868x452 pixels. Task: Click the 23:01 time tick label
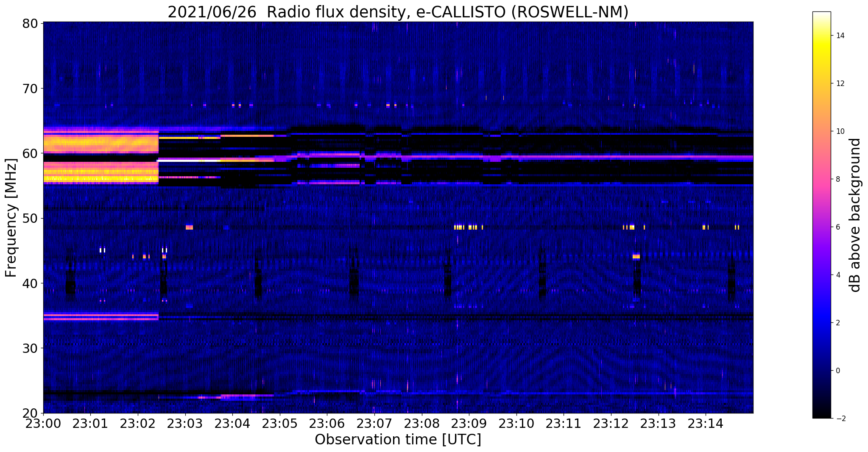[90, 424]
